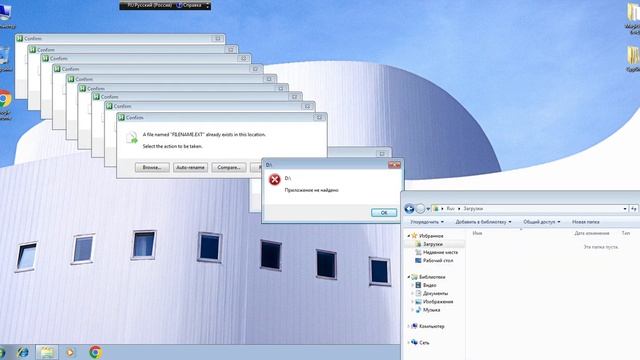
Task: Click the title bar icon of the front Confirm dialog
Action: click(x=121, y=117)
